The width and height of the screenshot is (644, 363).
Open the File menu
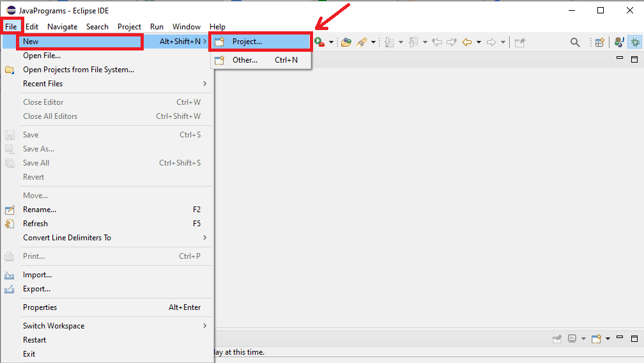[x=11, y=27]
